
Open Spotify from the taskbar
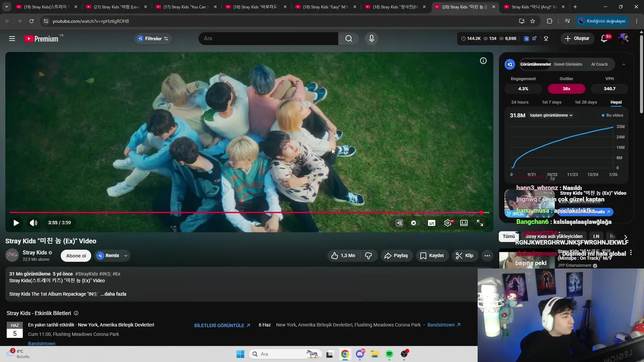(389, 354)
